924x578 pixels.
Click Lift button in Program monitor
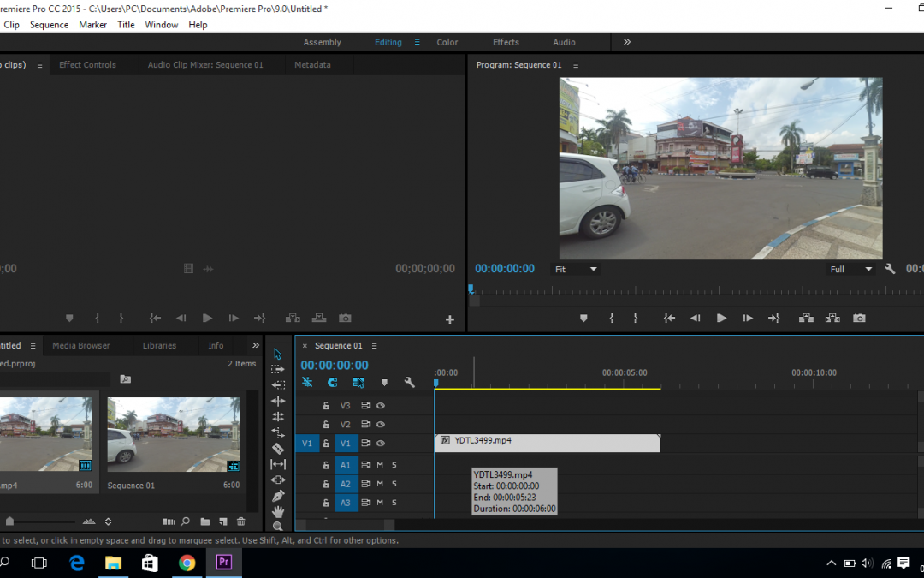(806, 318)
